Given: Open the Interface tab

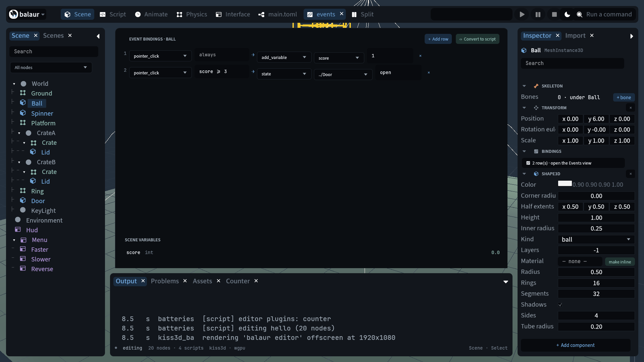Looking at the screenshot, I should (233, 14).
